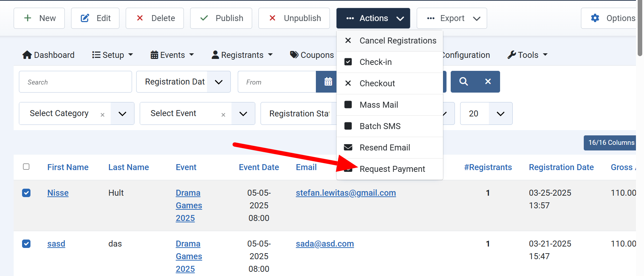
Task: Open the Nisse registrant link
Action: tap(58, 193)
